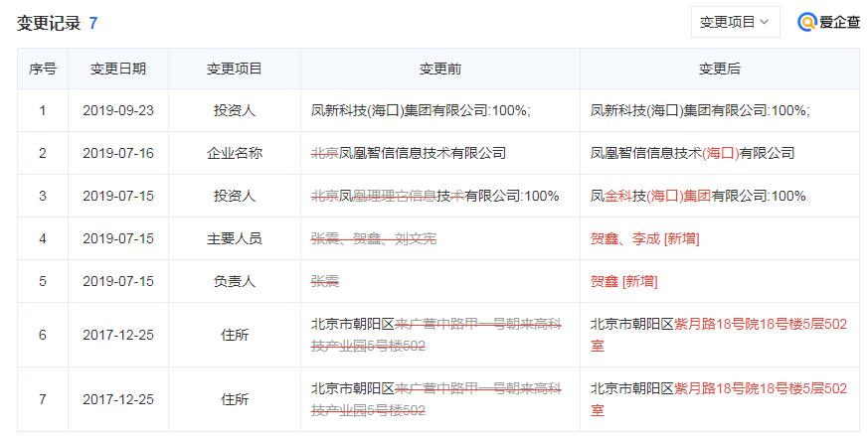This screenshot has height=436, width=868.
Task: Click row 6's new address 紫月路18号院18号楼5层502室
Action: [x=719, y=335]
